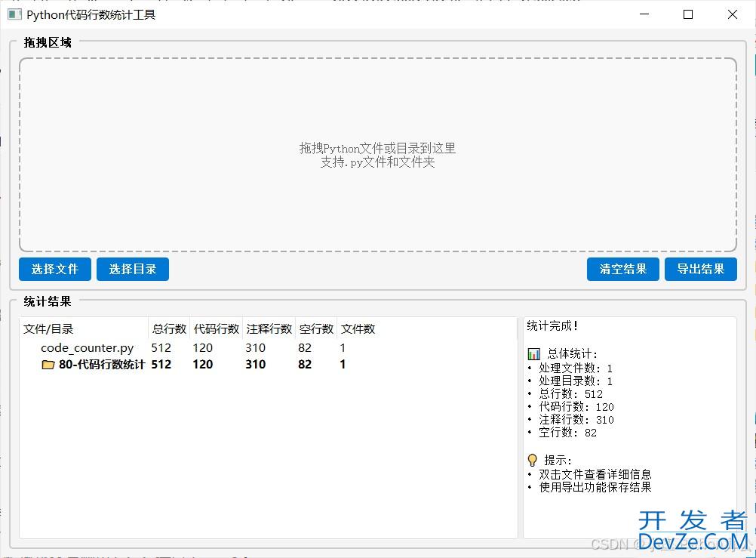Select the 80-代码行数统计 directory row
Screen dimensions: 756x558
102,365
